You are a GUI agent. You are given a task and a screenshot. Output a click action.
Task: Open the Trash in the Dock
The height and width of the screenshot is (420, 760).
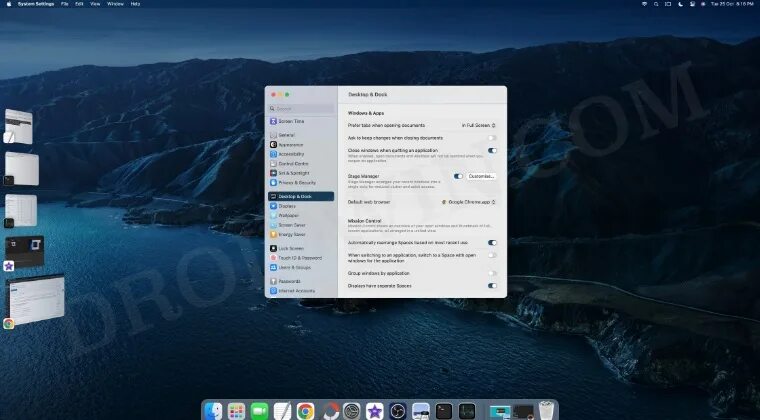click(x=546, y=410)
